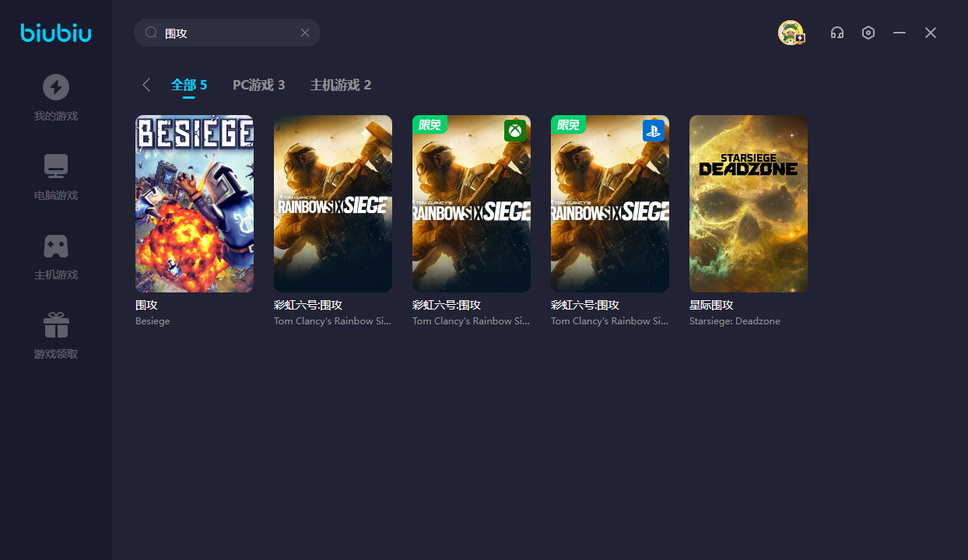The width and height of the screenshot is (968, 560).
Task: Click the user avatar icon
Action: click(x=791, y=33)
